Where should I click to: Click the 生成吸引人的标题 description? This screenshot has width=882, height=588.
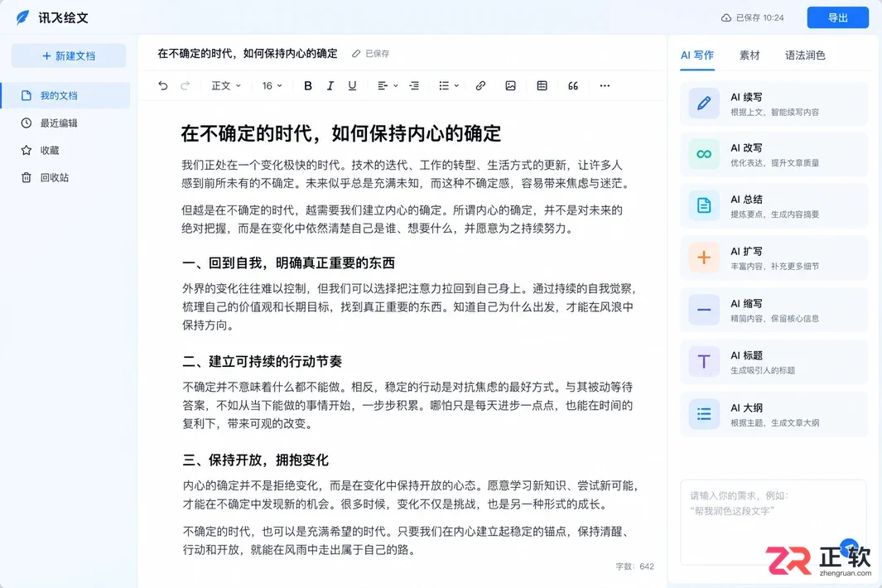pyautogui.click(x=763, y=370)
